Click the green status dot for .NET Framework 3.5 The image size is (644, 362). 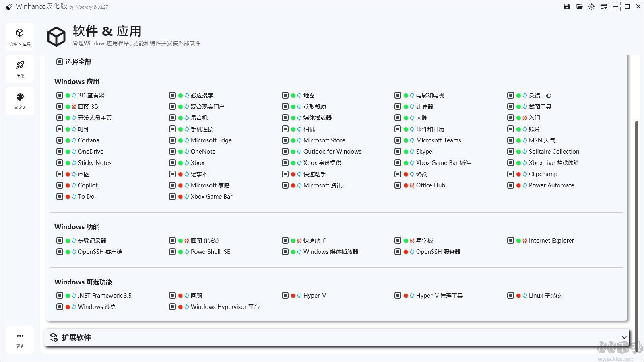68,296
